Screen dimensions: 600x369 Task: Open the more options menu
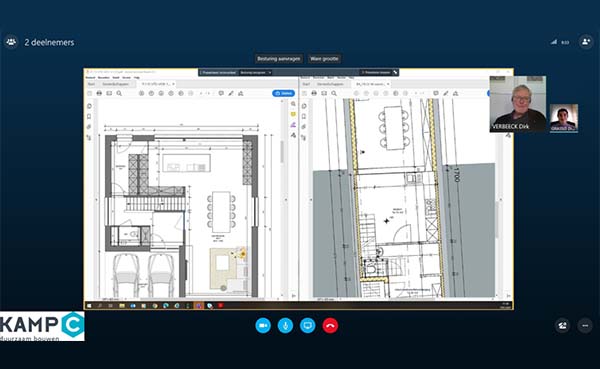pos(585,326)
